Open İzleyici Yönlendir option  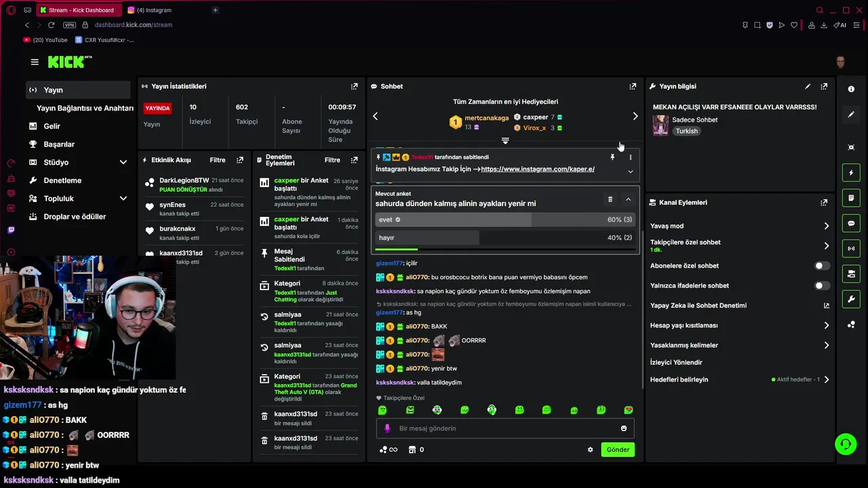point(676,363)
